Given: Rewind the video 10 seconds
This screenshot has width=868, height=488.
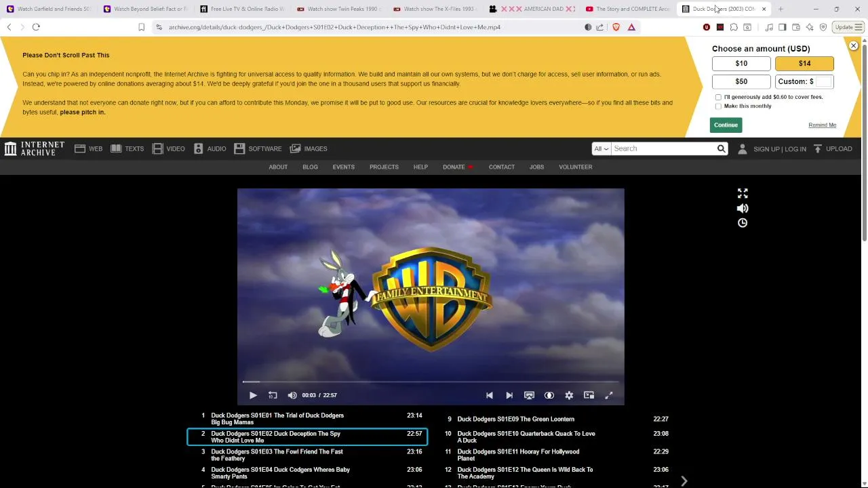Looking at the screenshot, I should [273, 395].
